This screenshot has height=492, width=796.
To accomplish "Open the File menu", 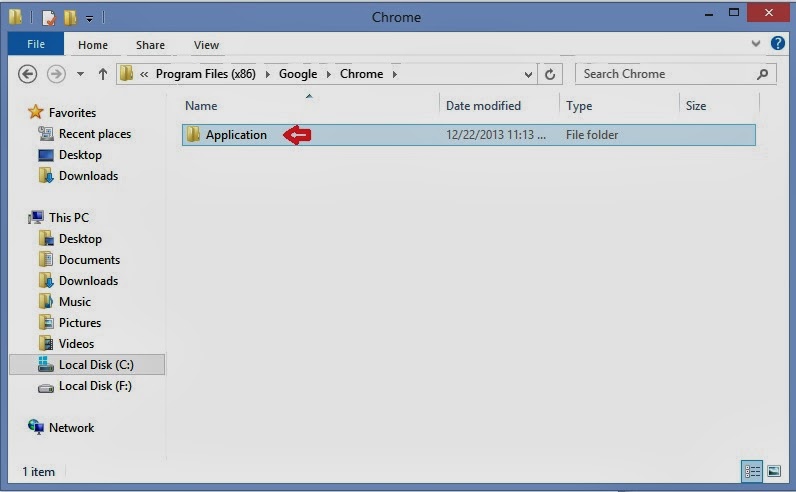I will pyautogui.click(x=36, y=44).
